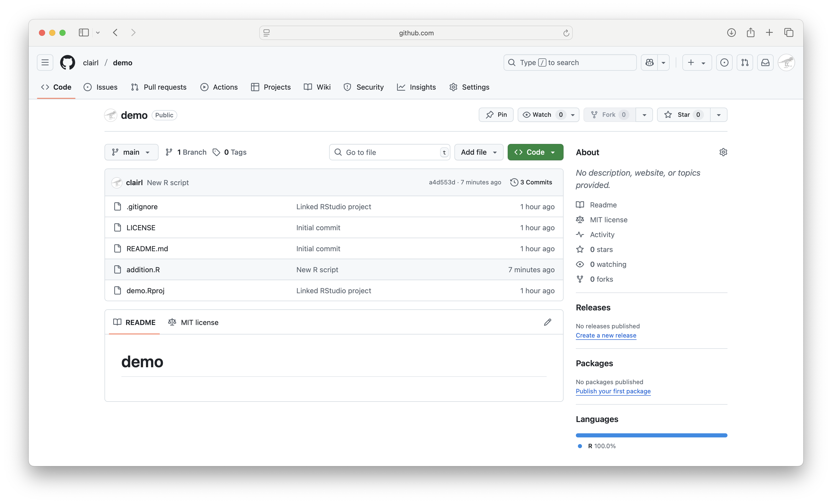832x504 pixels.
Task: Open the notifications inbox icon
Action: [765, 62]
